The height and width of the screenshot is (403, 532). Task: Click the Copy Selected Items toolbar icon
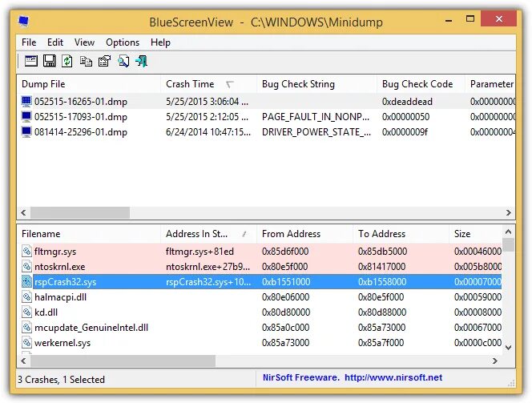86,61
